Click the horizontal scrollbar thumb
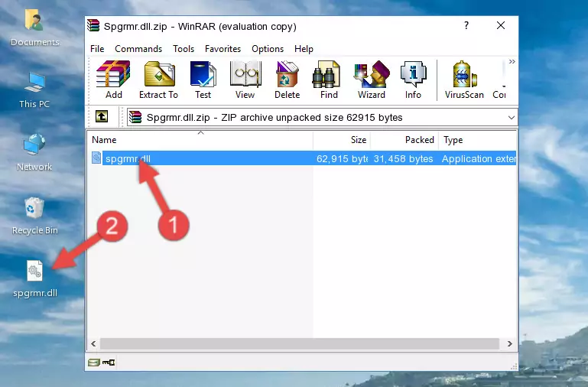This screenshot has height=387, width=588. point(299,343)
